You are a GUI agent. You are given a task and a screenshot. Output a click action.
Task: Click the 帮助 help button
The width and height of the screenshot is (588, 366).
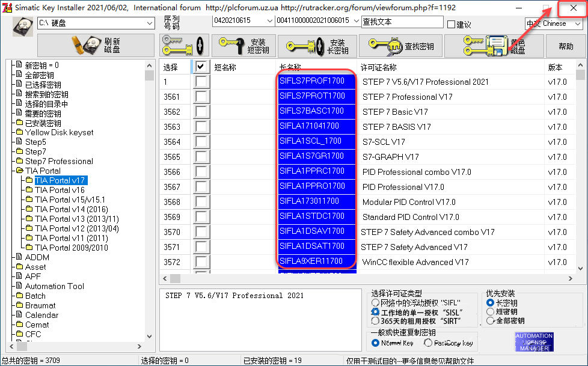(x=566, y=45)
